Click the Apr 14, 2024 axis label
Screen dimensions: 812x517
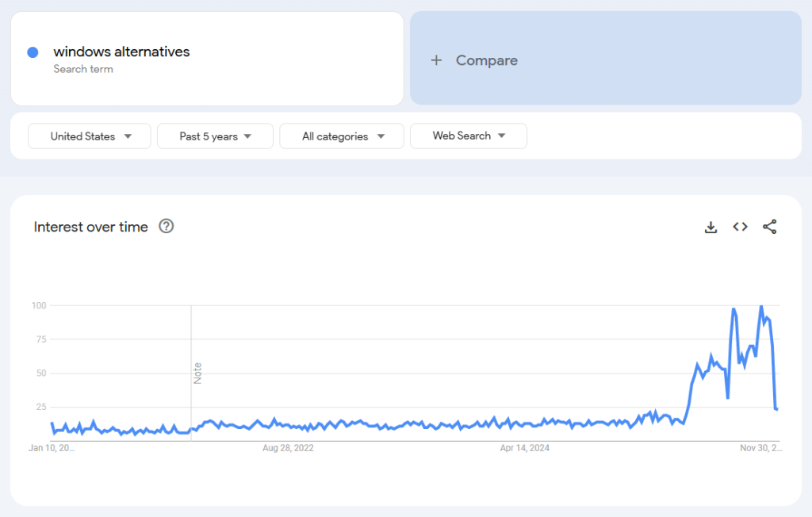[524, 448]
